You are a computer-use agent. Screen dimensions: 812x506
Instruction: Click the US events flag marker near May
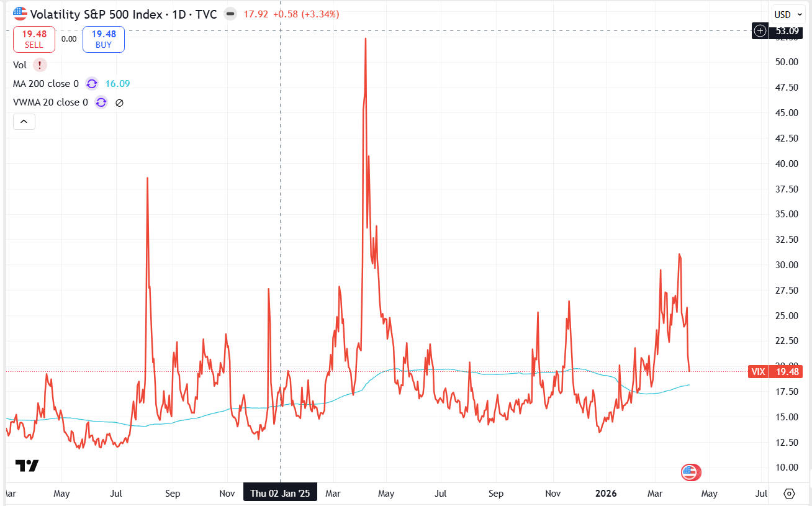(x=690, y=472)
